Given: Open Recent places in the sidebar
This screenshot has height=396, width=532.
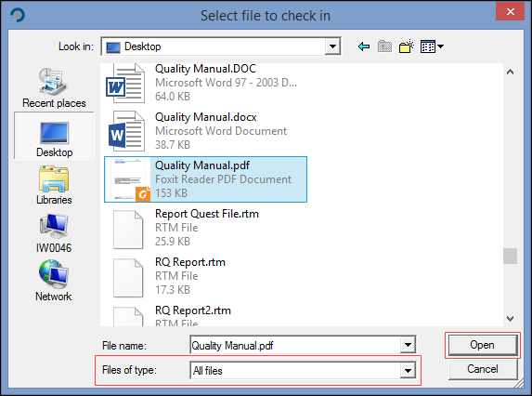Looking at the screenshot, I should 54,88.
